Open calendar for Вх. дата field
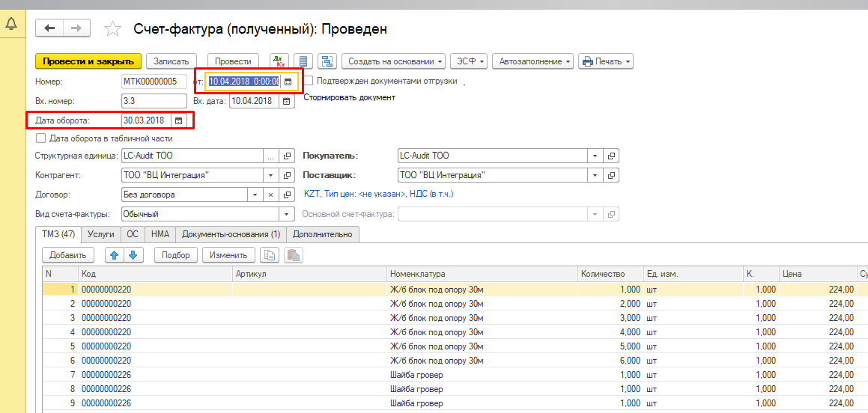Screen dimensions: 868x413 tap(286, 101)
